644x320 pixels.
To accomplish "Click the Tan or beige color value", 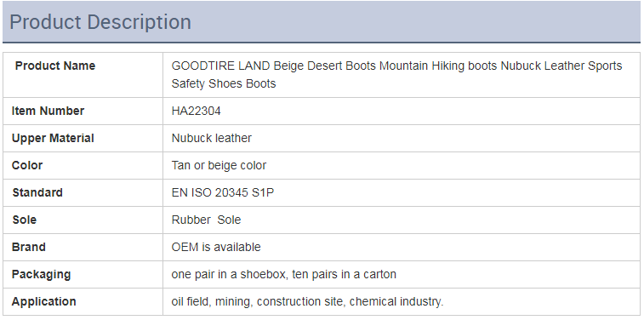I will [219, 166].
